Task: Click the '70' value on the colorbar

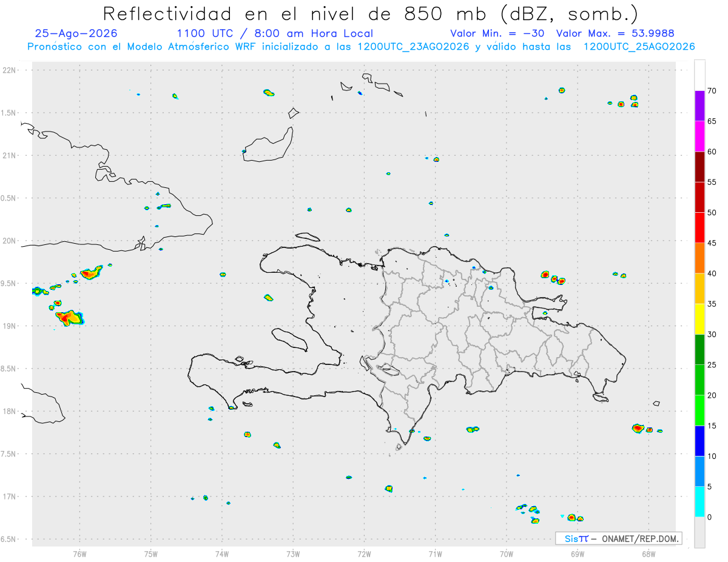Action: (712, 91)
